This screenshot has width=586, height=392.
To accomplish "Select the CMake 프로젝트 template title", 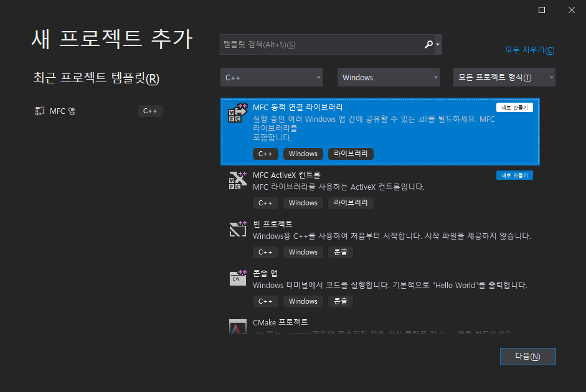I will [x=280, y=322].
